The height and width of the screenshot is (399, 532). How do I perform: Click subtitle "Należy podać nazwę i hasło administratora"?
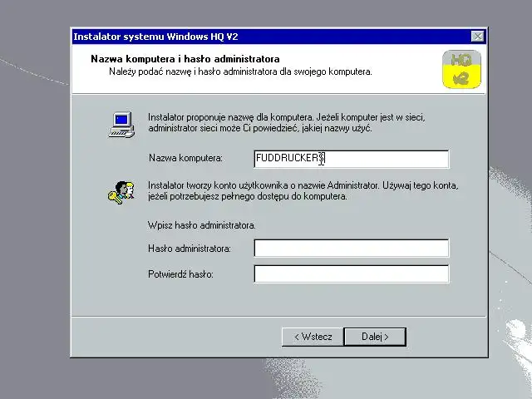240,71
